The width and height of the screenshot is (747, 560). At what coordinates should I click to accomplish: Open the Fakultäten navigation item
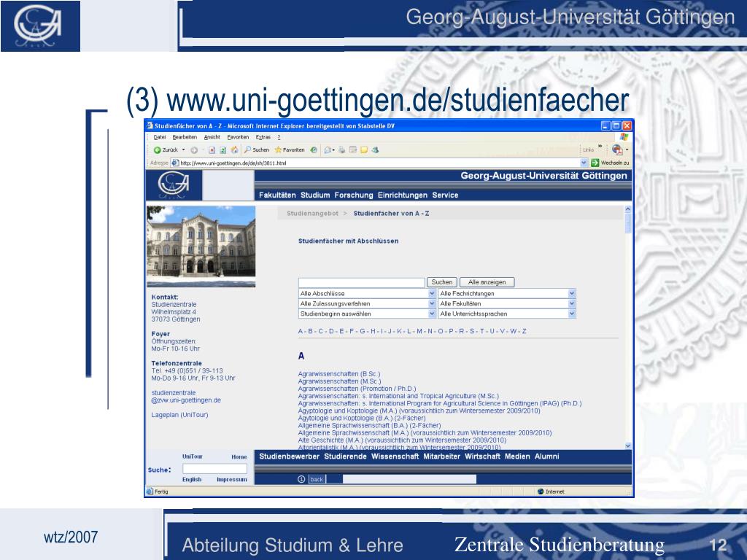(x=277, y=195)
